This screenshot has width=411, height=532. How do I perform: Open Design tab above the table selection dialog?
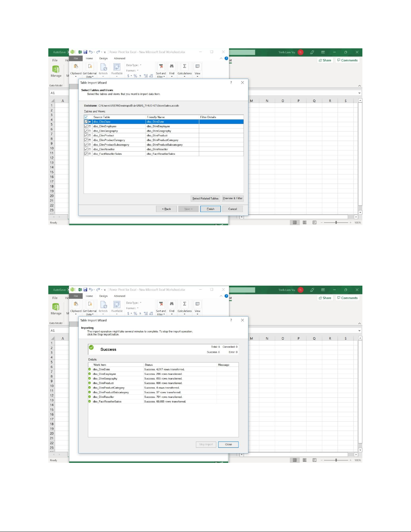point(103,58)
